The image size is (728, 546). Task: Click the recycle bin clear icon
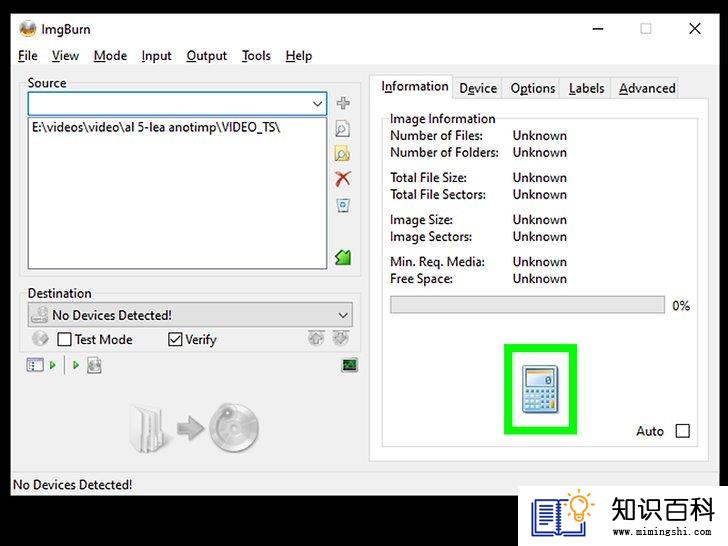tap(343, 205)
